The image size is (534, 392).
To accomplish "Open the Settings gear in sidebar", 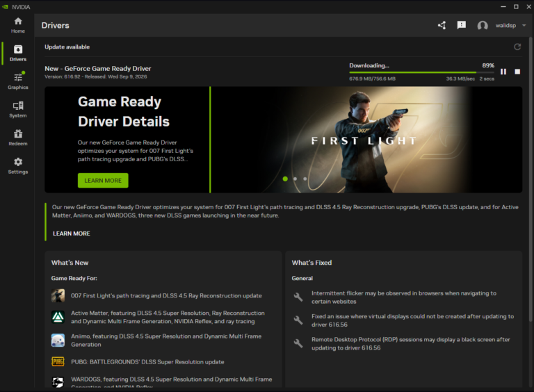I will 17,165.
